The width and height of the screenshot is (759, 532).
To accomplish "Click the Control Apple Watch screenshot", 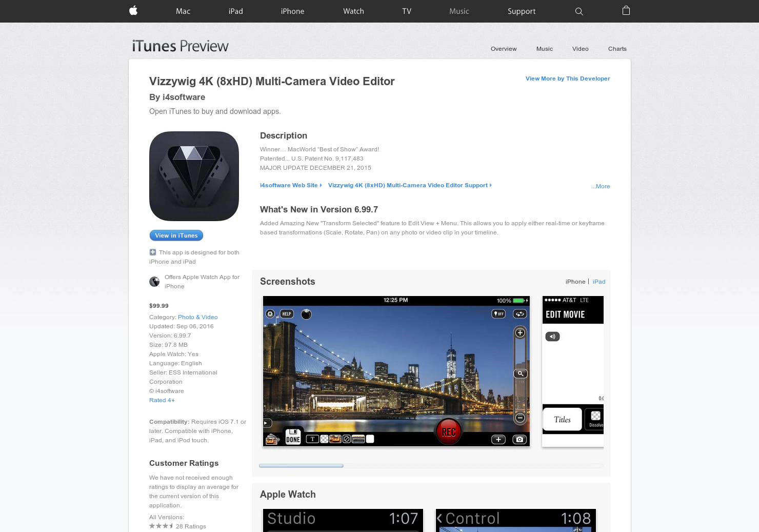I will tap(516, 520).
